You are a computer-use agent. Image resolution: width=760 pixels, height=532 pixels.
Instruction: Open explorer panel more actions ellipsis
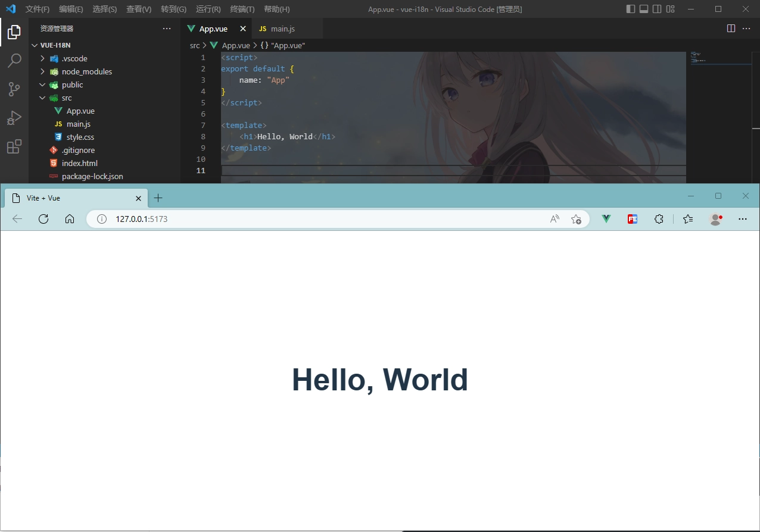click(167, 29)
